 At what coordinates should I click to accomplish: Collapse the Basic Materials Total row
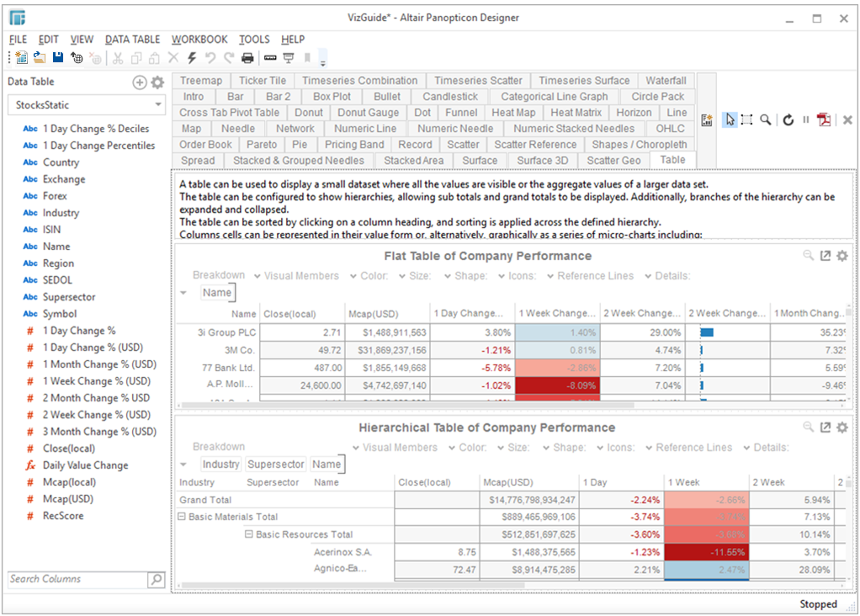pyautogui.click(x=182, y=517)
